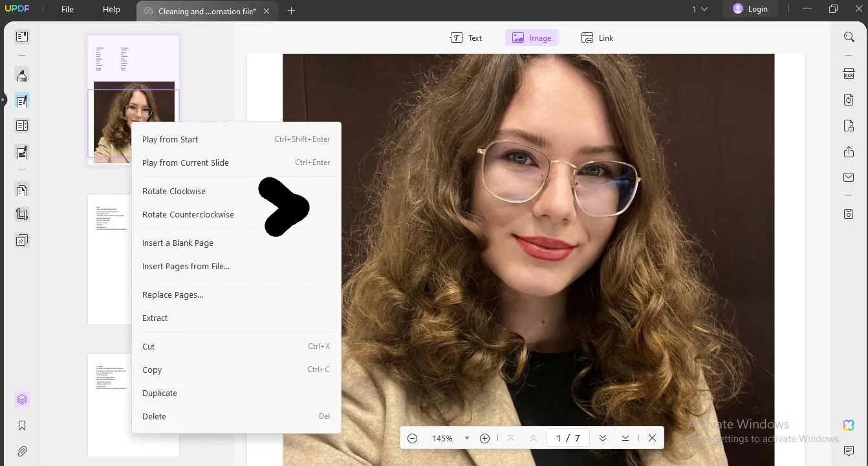Select the Crop Pages tool icon
This screenshot has width=868, height=466.
22,215
